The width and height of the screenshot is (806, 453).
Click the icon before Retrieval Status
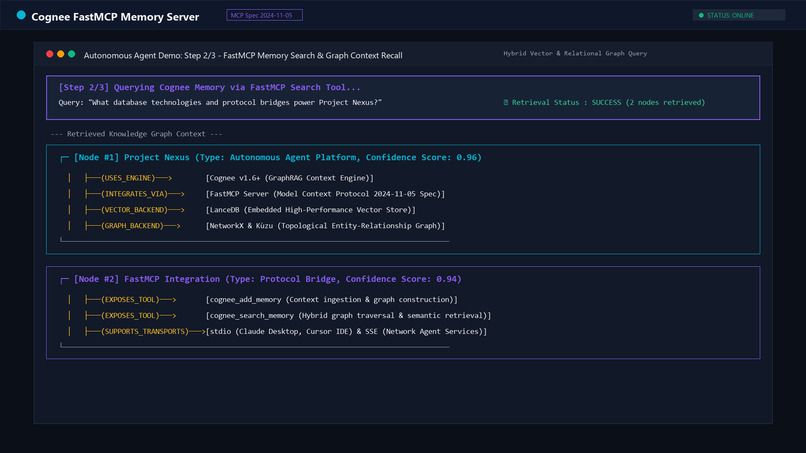506,102
